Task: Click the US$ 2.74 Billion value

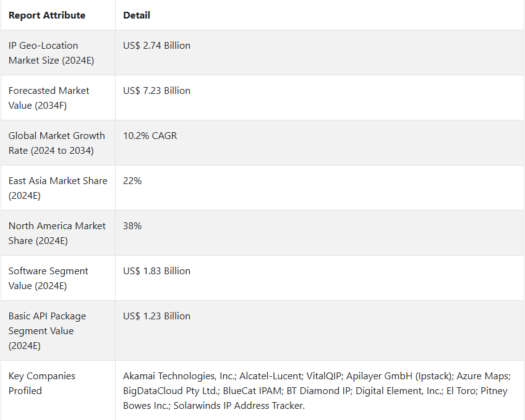Action: tap(156, 46)
